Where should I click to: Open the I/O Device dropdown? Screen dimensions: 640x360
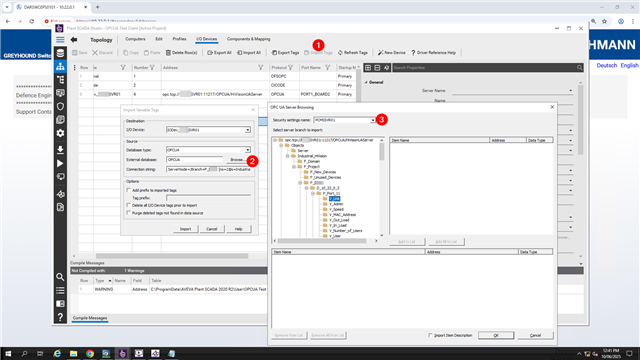[248, 130]
